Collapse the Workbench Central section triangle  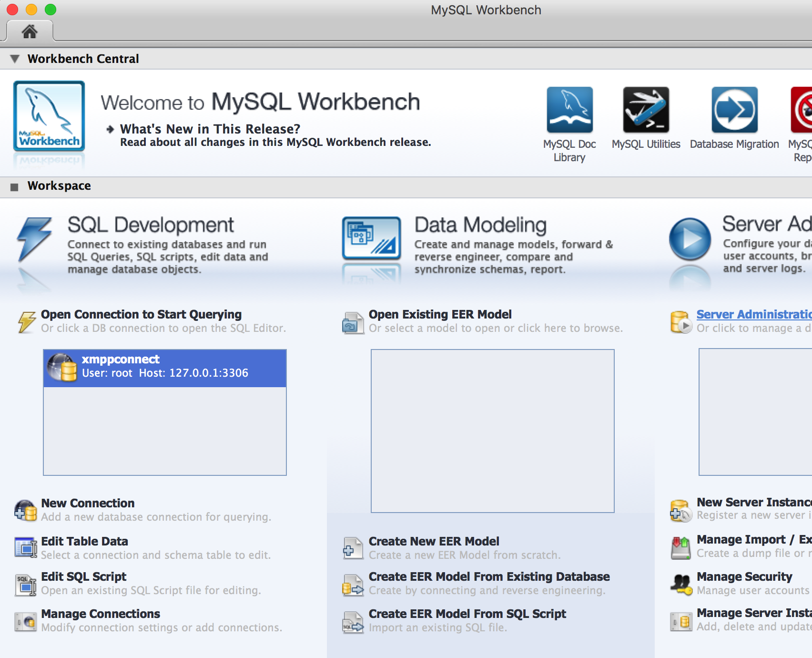point(15,59)
